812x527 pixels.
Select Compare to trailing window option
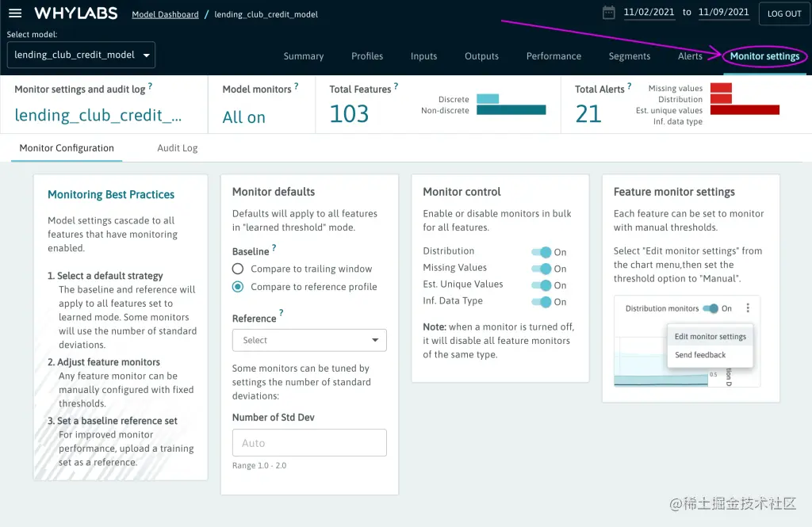pos(238,269)
